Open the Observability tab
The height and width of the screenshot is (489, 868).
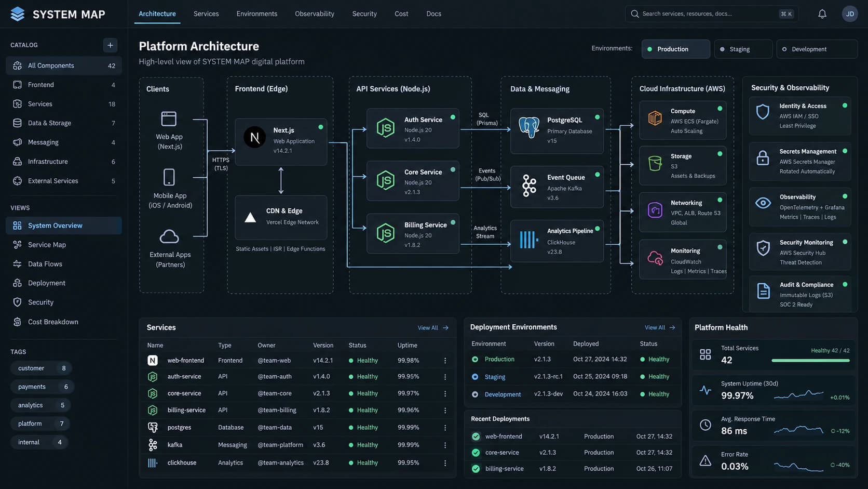tap(315, 14)
